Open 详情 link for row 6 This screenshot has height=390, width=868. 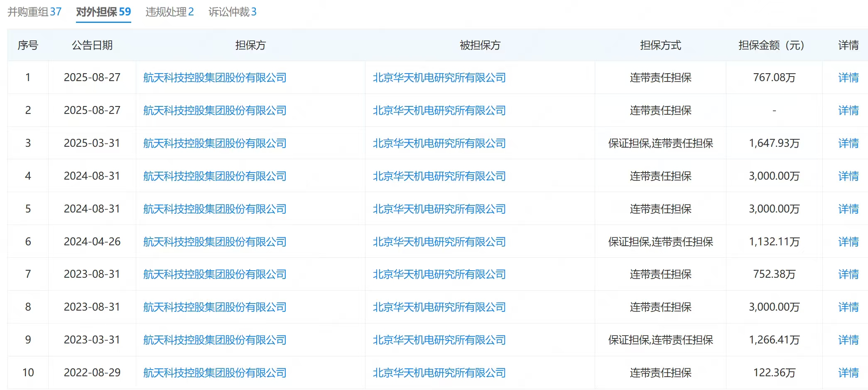click(x=848, y=242)
